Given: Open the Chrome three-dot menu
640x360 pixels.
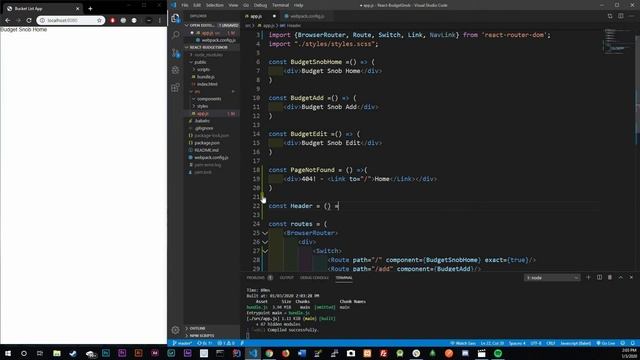Looking at the screenshot, I should (160, 20).
